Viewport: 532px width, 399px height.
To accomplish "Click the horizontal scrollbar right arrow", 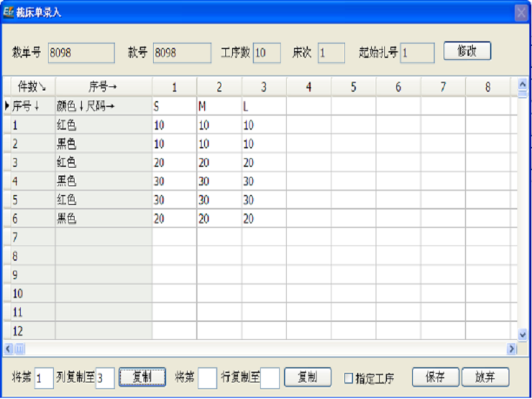I will (x=511, y=348).
